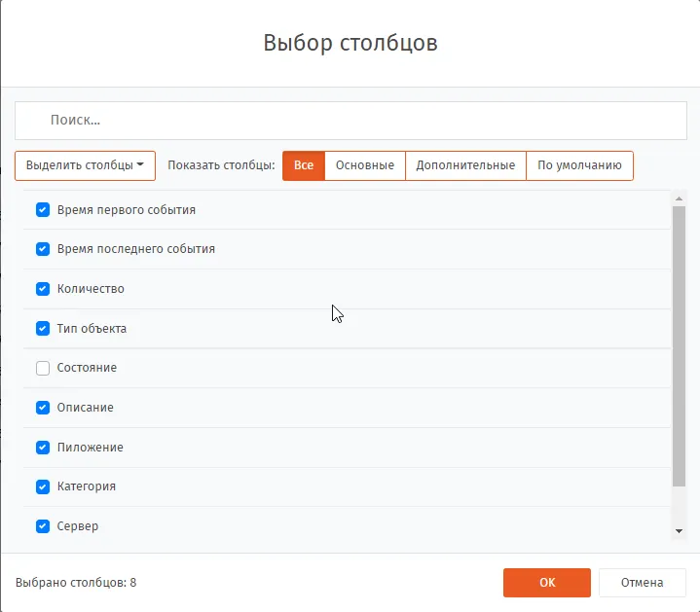Image resolution: width=700 pixels, height=612 pixels.
Task: Click the scrollbar up arrow
Action: [679, 198]
